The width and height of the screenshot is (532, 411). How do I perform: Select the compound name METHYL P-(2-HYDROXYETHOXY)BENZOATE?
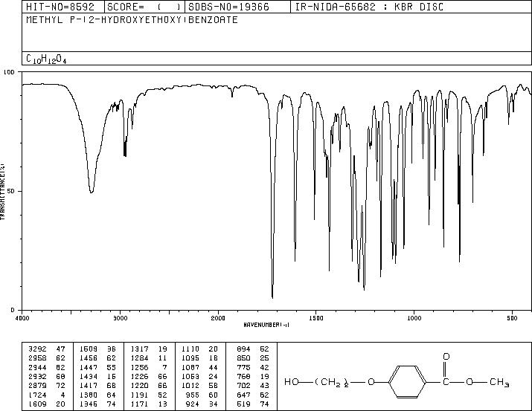pyautogui.click(x=132, y=19)
